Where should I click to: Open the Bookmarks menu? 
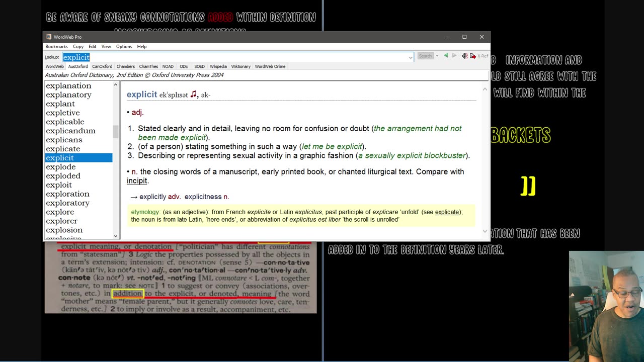click(x=56, y=46)
